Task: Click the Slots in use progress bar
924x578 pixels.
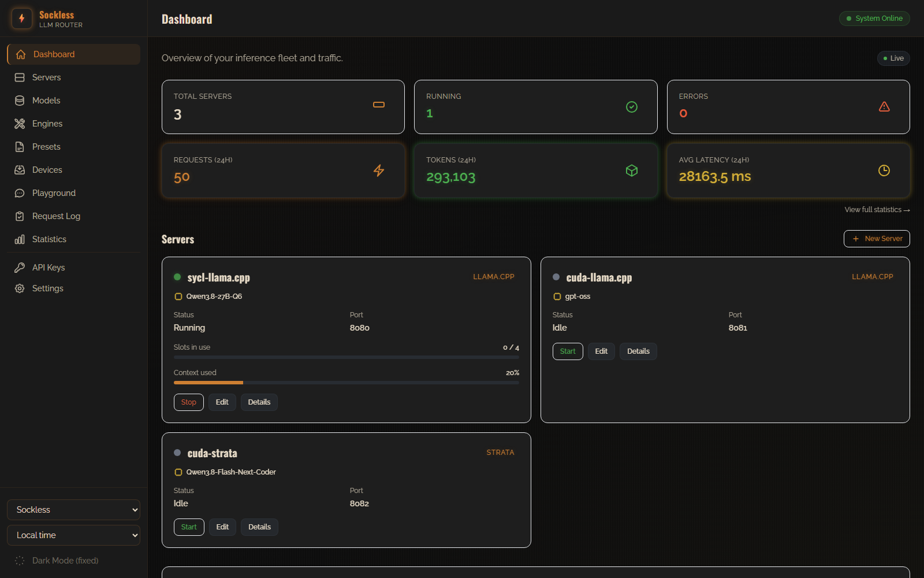Action: click(346, 357)
